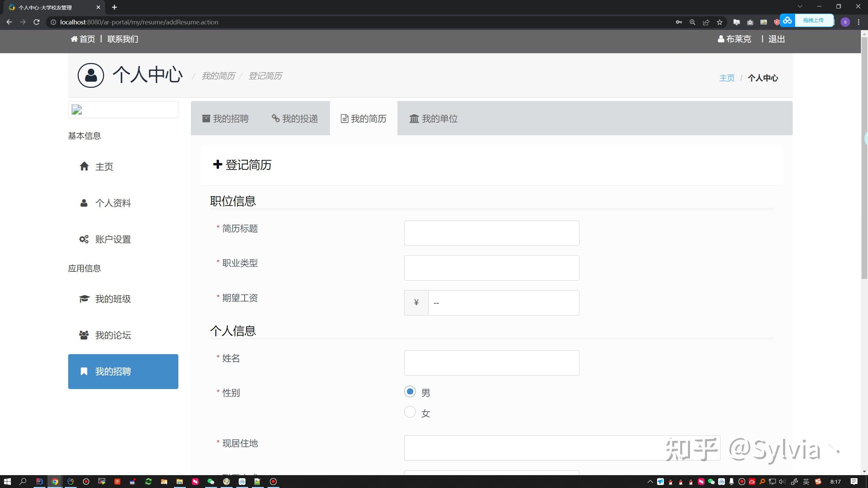This screenshot has width=868, height=488.
Task: Switch to the 我的投递 tab
Action: (295, 119)
